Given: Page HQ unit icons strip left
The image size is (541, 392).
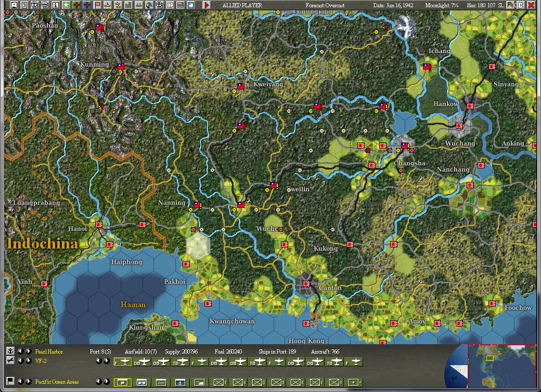Looking at the screenshot, I should [x=99, y=382].
